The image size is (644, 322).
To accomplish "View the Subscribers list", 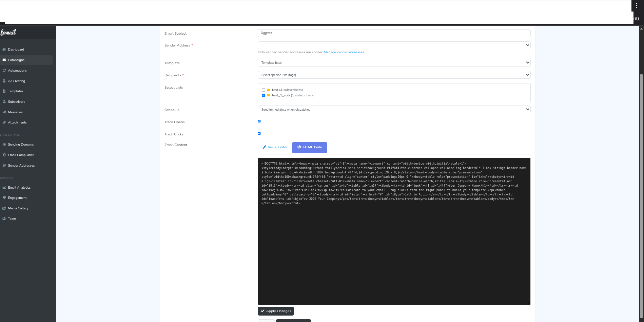I will coord(16,101).
